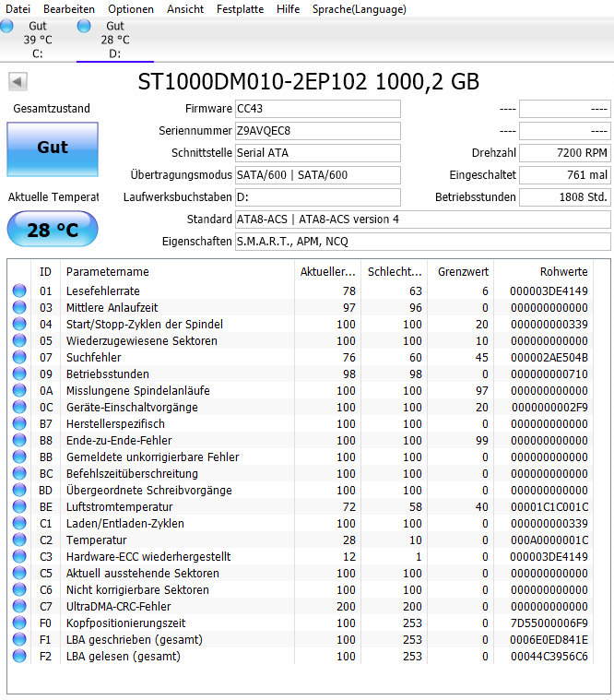Click status icon for Gemeldete unkorrigierbare Fehler

19,457
